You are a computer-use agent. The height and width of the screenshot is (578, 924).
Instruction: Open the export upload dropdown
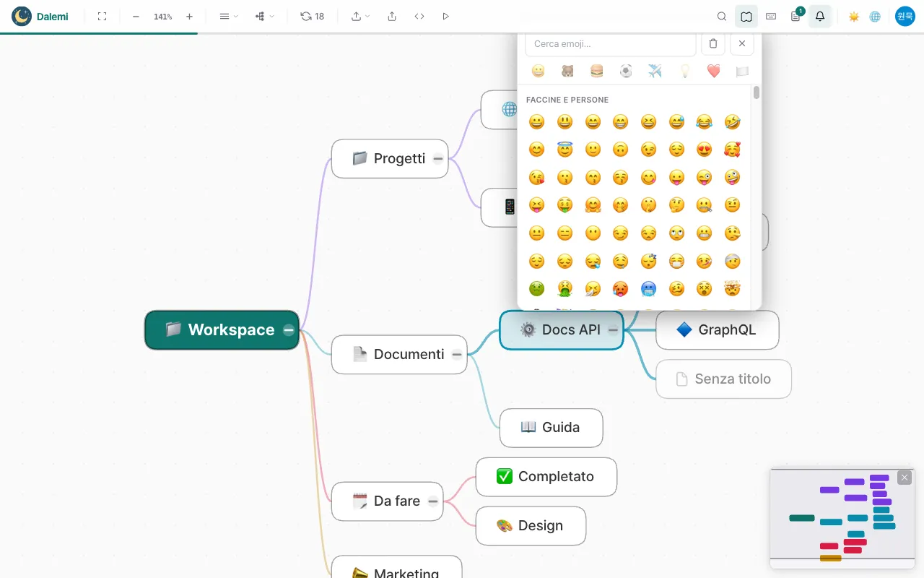pos(361,16)
